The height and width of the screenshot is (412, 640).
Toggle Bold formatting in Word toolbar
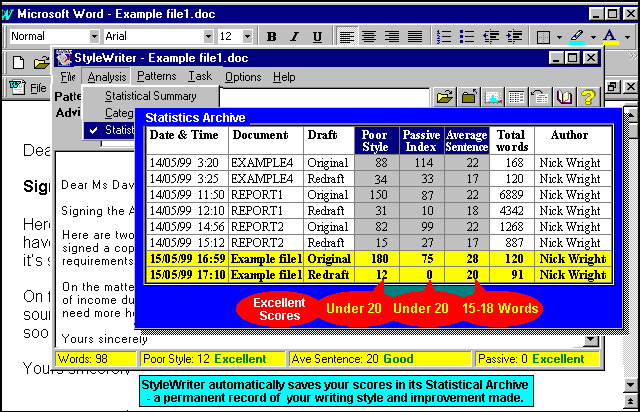pyautogui.click(x=271, y=37)
